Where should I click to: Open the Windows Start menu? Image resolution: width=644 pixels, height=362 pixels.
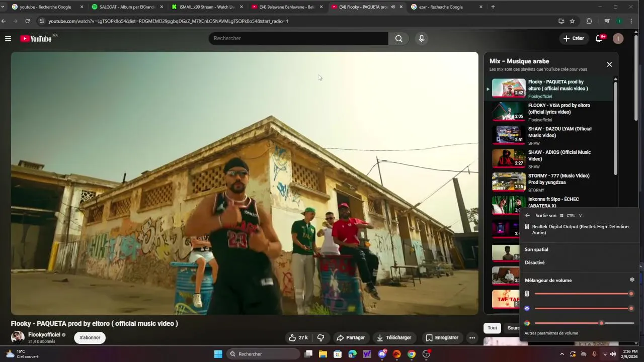218,354
